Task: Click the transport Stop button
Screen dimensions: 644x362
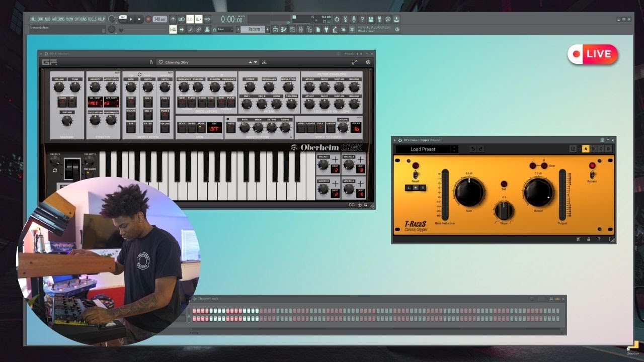Action: click(x=139, y=19)
